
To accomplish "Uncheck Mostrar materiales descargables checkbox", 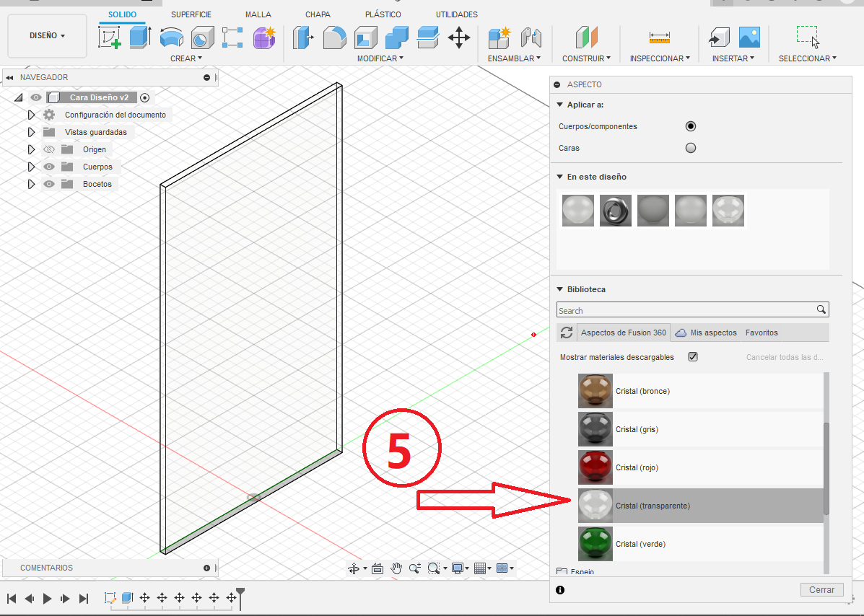I will [x=693, y=357].
